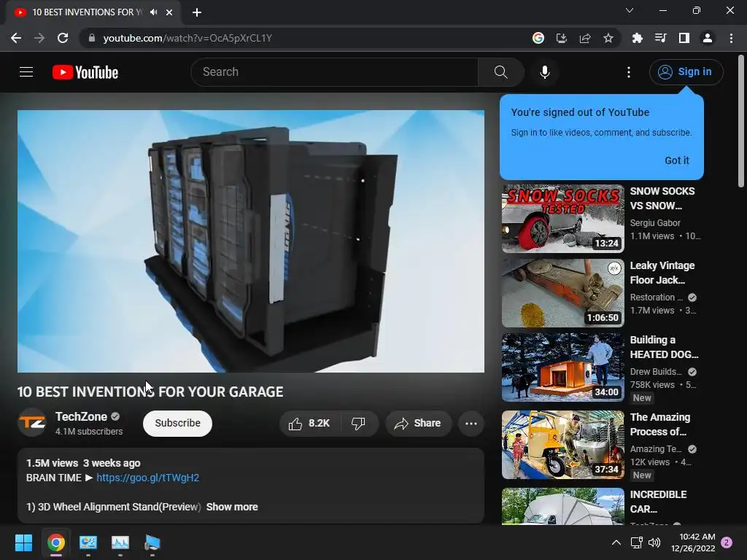Toggle Chrome side panel

point(684,38)
